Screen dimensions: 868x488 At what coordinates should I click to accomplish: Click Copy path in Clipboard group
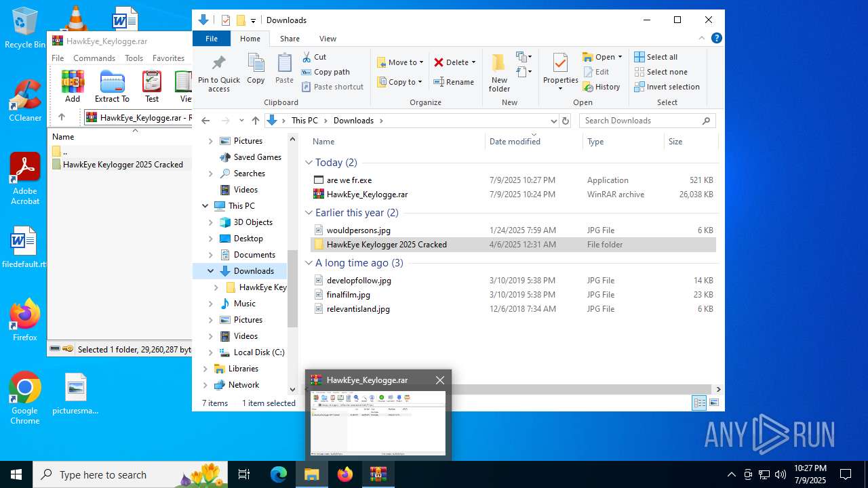point(325,72)
